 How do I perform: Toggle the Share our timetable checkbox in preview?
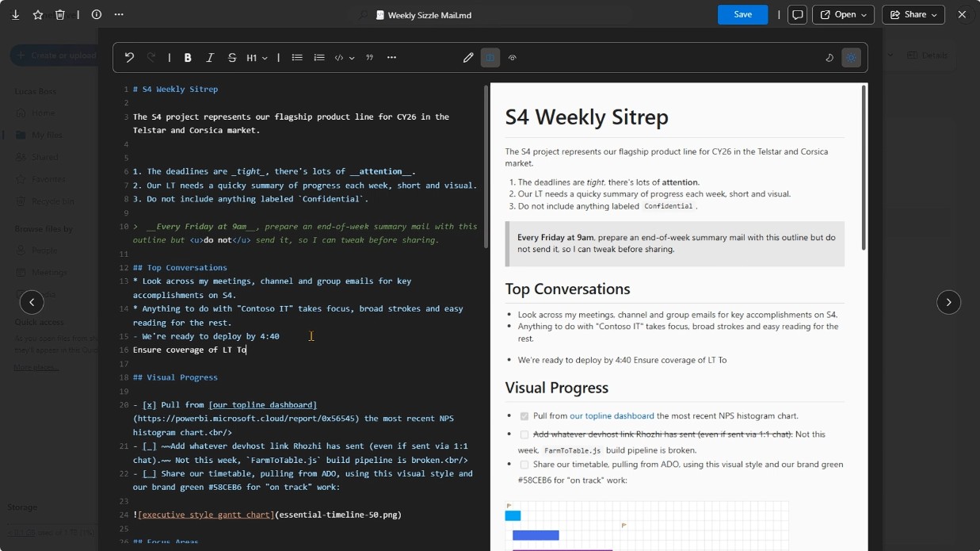[x=524, y=465]
